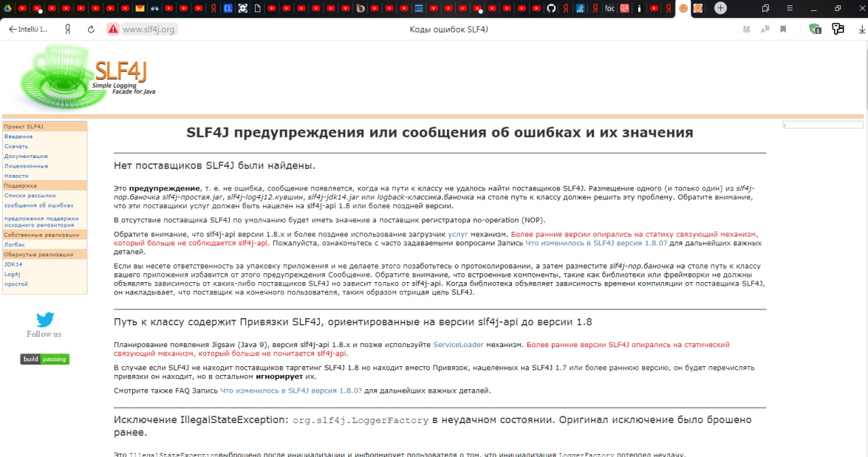
Task: Click the Поддержка sidebar section header
Action: click(x=45, y=185)
